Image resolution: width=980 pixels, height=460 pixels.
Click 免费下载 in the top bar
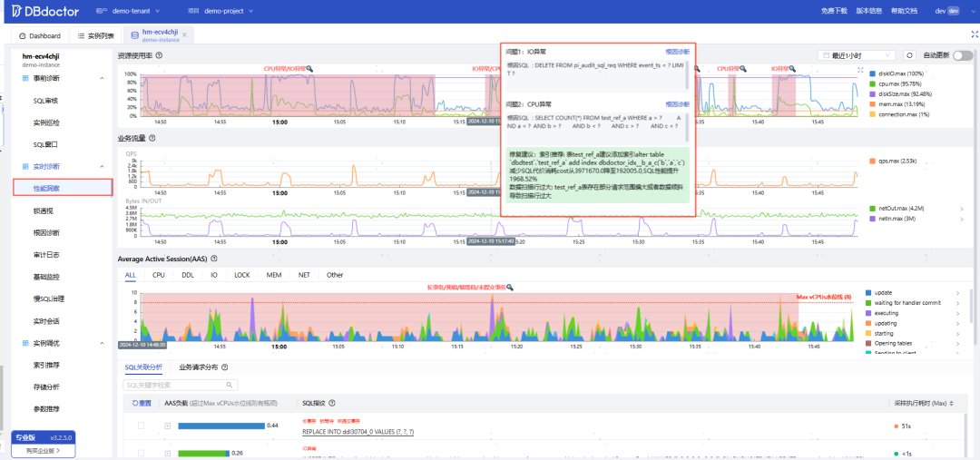click(x=834, y=11)
